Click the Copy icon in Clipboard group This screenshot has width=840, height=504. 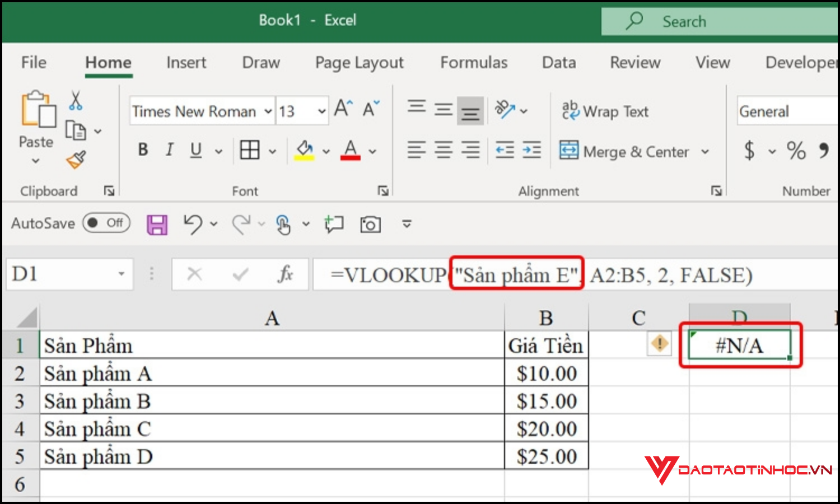click(76, 131)
